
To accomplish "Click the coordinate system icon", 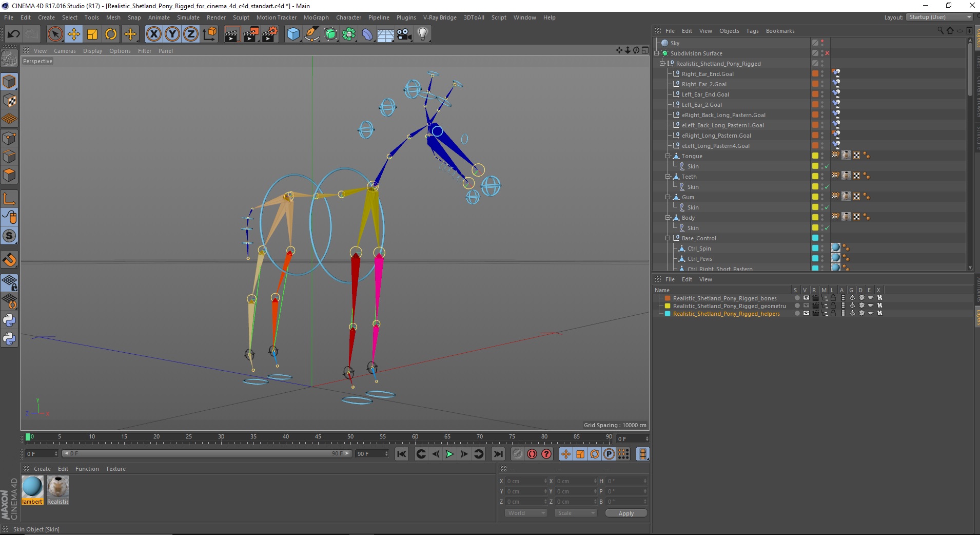I will [x=209, y=34].
